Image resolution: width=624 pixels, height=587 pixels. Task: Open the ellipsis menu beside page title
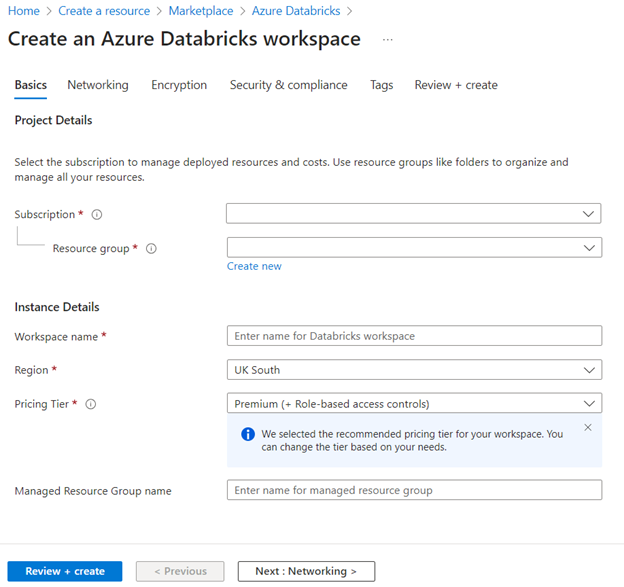388,40
